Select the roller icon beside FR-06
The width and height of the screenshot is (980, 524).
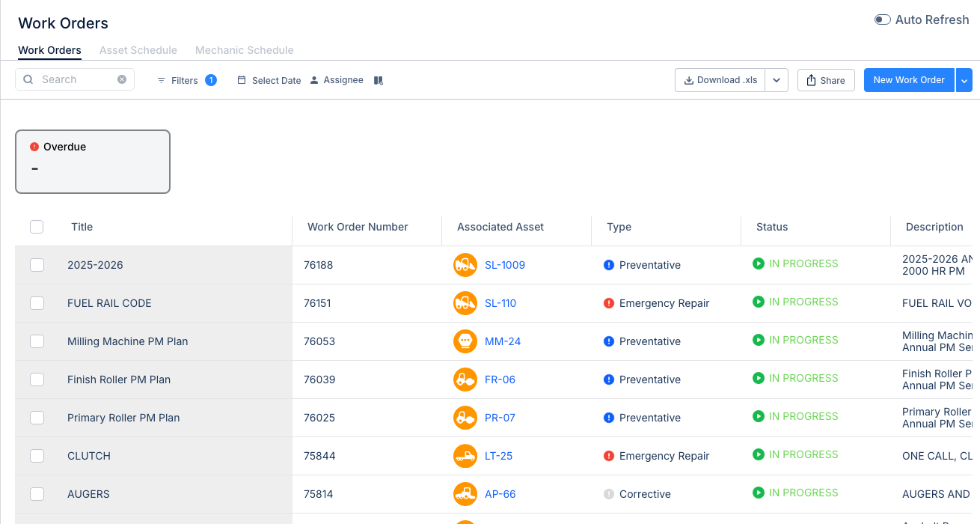[465, 379]
